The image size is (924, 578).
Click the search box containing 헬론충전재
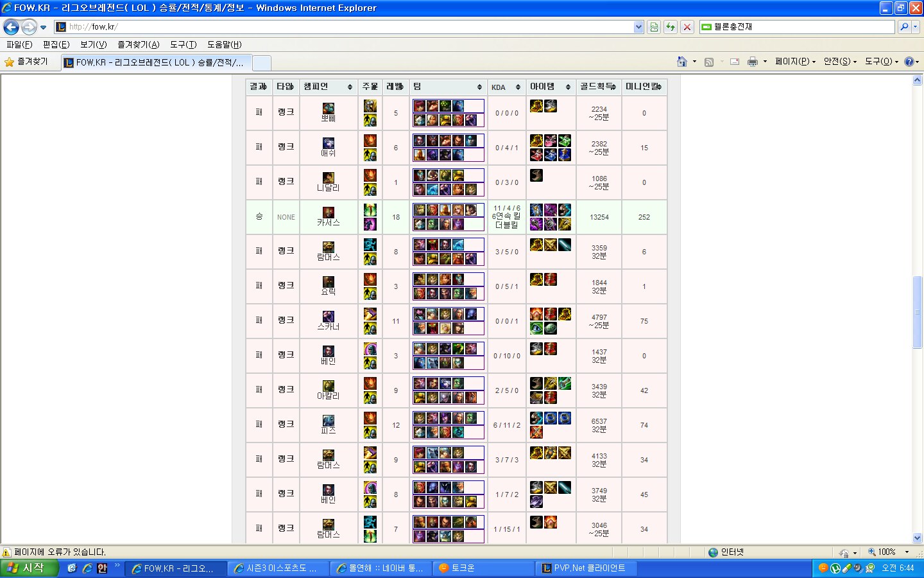[797, 27]
